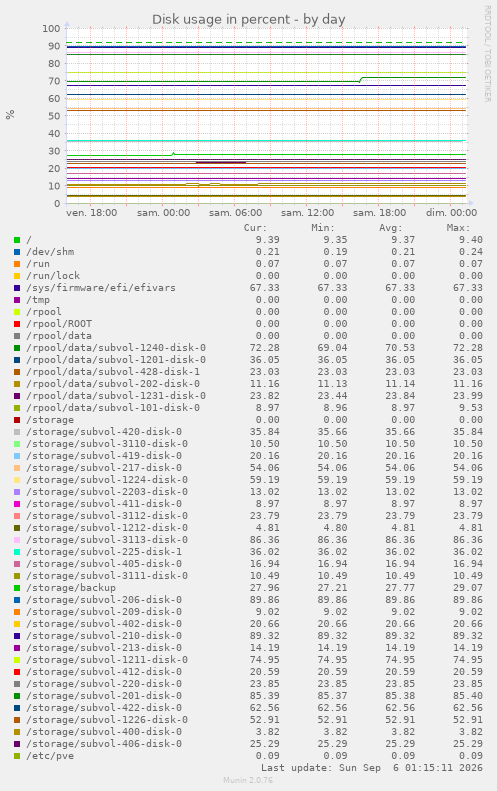Click the Min: column header
Image resolution: width=497 pixels, height=791 pixels.
323,228
